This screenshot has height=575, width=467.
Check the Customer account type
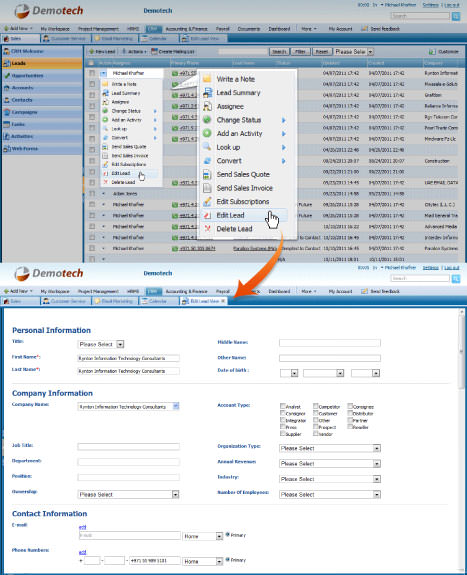pyautogui.click(x=315, y=413)
